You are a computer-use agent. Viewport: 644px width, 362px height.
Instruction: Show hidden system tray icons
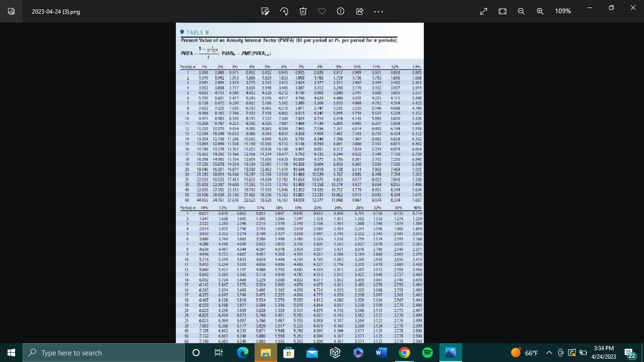pyautogui.click(x=549, y=352)
